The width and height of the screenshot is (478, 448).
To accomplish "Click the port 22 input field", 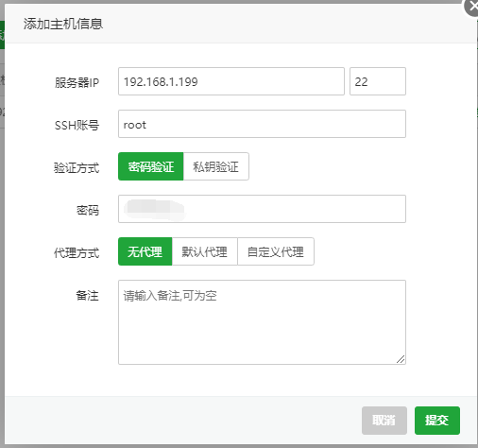I will click(x=378, y=81).
